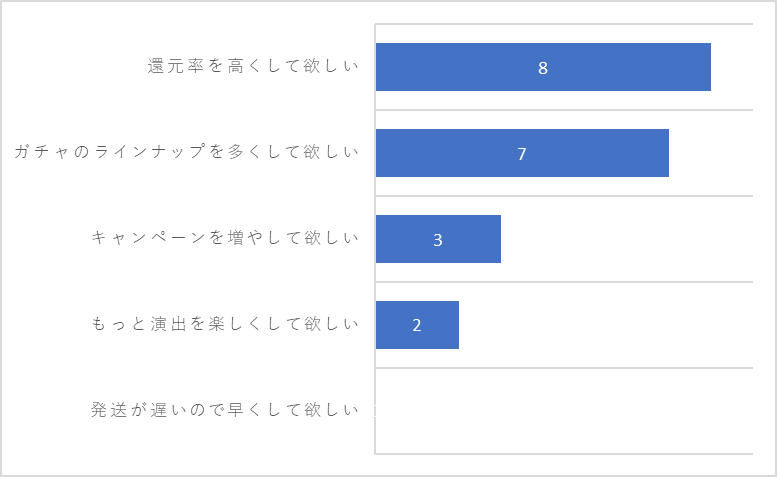Click the bar showing value 3

pyautogui.click(x=438, y=239)
